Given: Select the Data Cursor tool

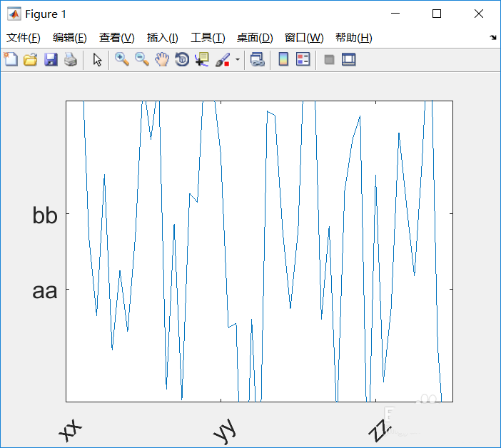Looking at the screenshot, I should [x=202, y=60].
